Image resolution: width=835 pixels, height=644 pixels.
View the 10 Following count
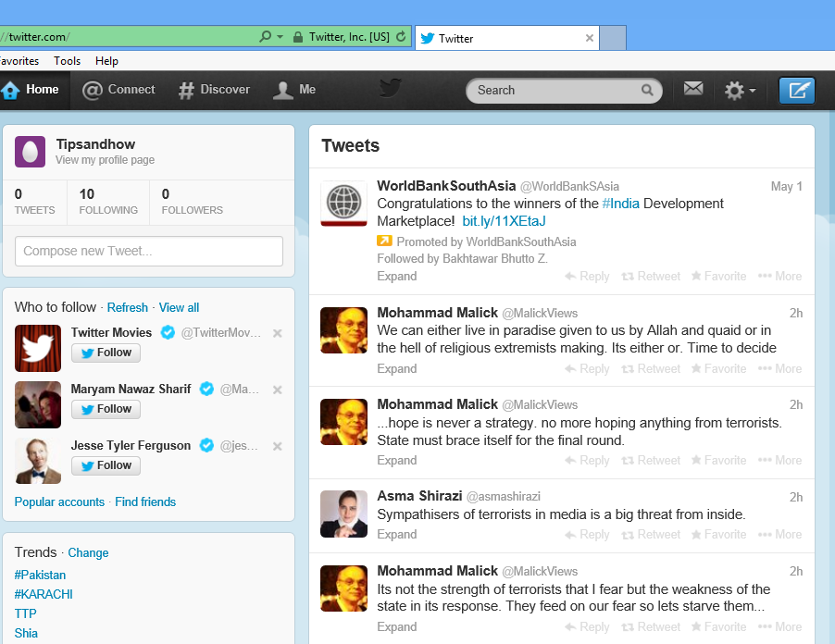click(x=108, y=202)
